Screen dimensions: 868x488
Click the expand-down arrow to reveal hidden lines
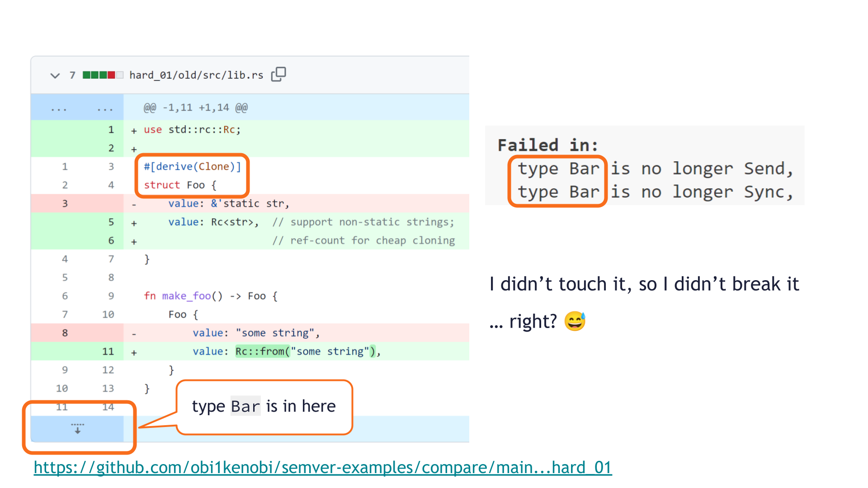[78, 428]
